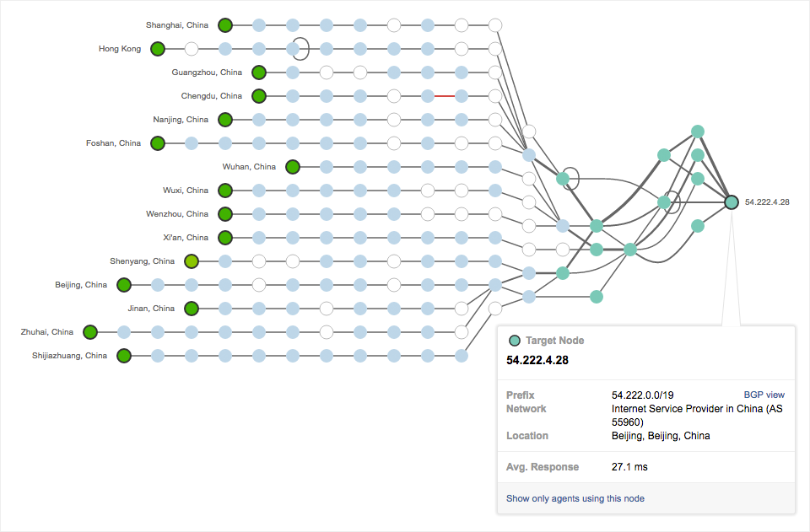Open the BGP view link
The width and height of the screenshot is (810, 532).
pyautogui.click(x=764, y=395)
